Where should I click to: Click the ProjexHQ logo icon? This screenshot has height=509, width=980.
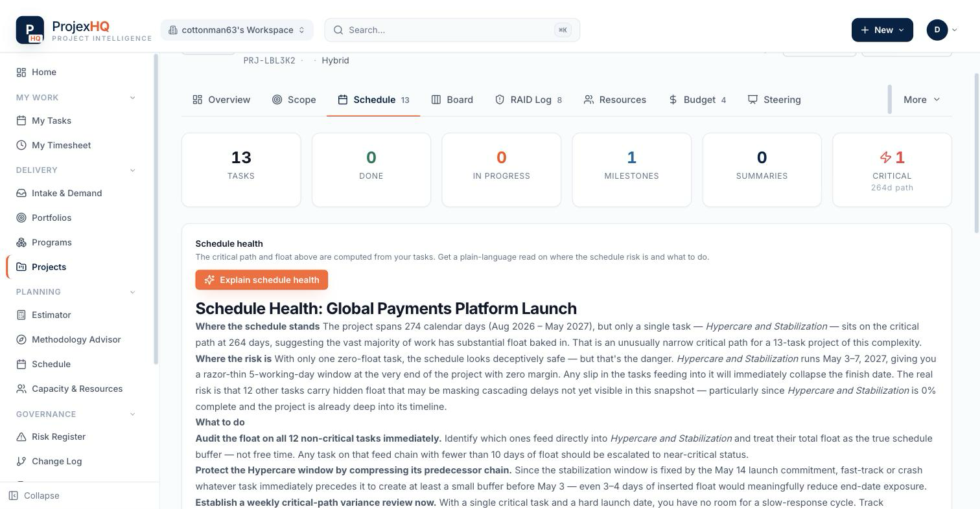[30, 30]
